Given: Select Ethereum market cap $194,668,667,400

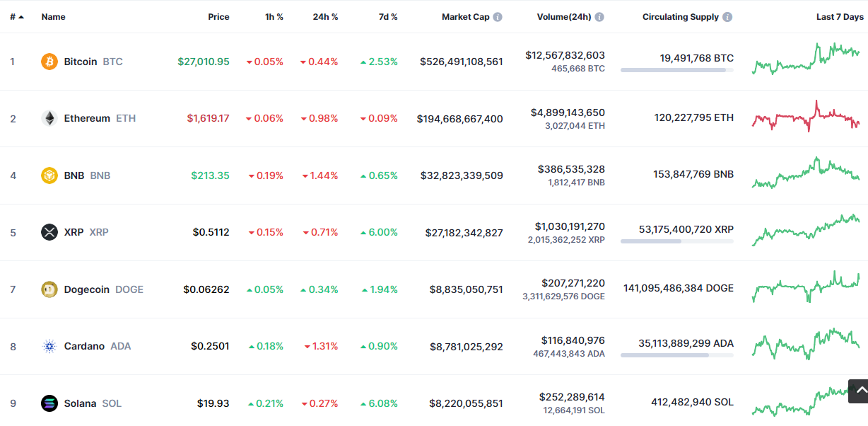Looking at the screenshot, I should click(460, 118).
